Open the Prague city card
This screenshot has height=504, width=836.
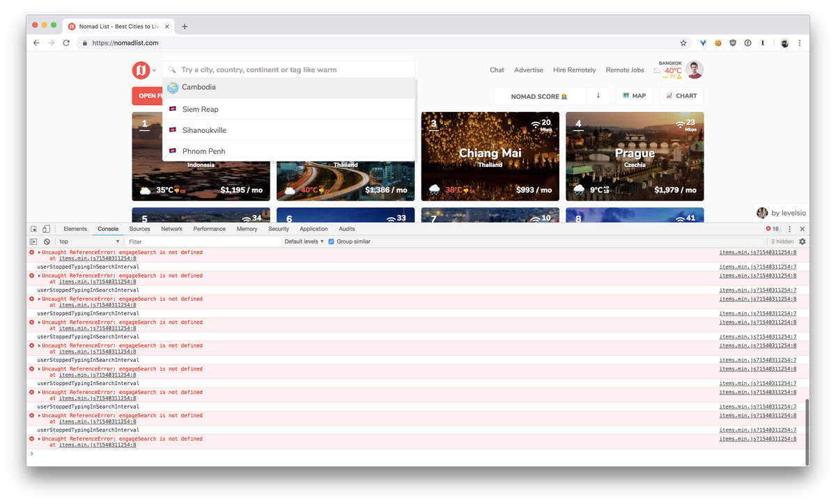635,157
